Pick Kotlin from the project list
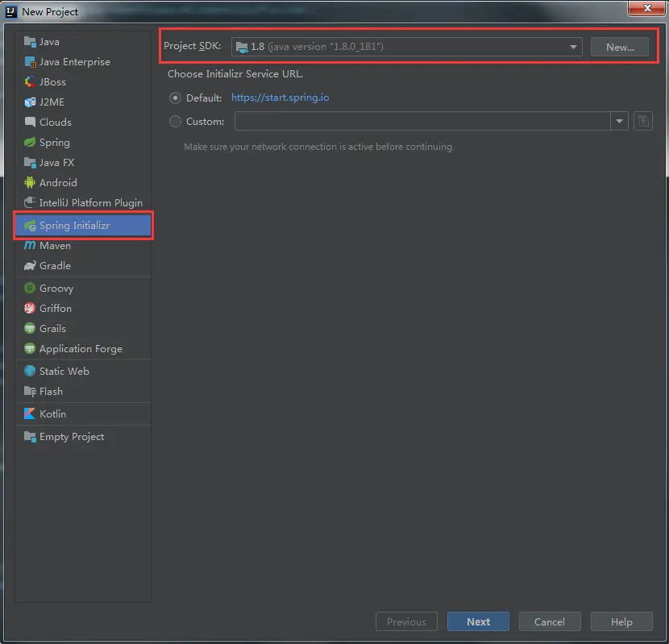 pyautogui.click(x=83, y=413)
